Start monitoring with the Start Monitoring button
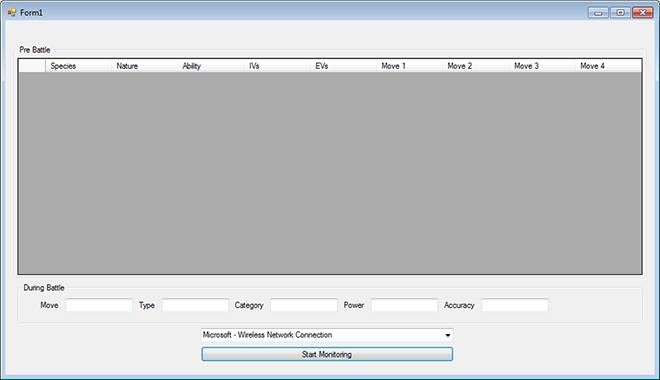 (x=327, y=354)
